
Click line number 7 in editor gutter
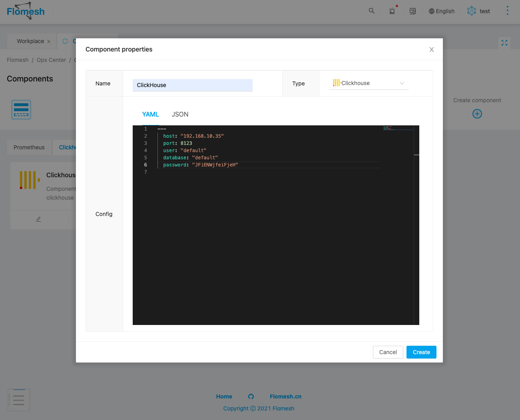tap(145, 172)
